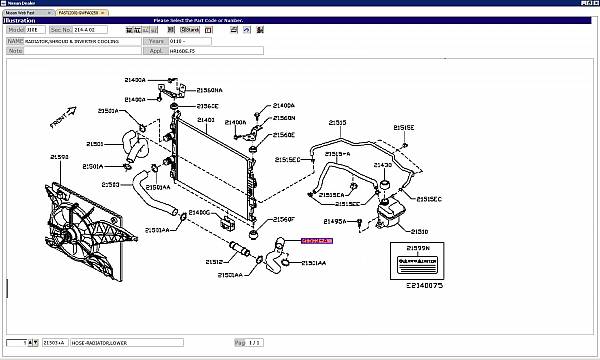Click the layout icon right of Stand

(209, 29)
